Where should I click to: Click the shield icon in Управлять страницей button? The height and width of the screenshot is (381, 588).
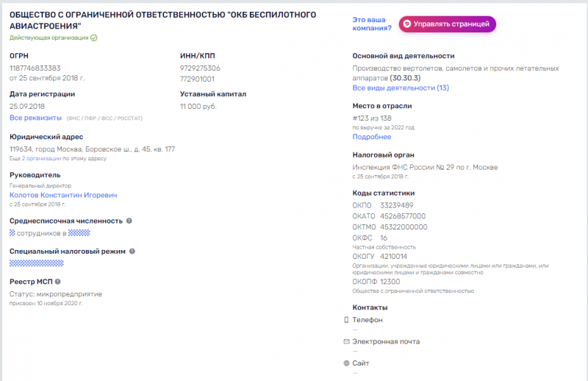pos(407,24)
